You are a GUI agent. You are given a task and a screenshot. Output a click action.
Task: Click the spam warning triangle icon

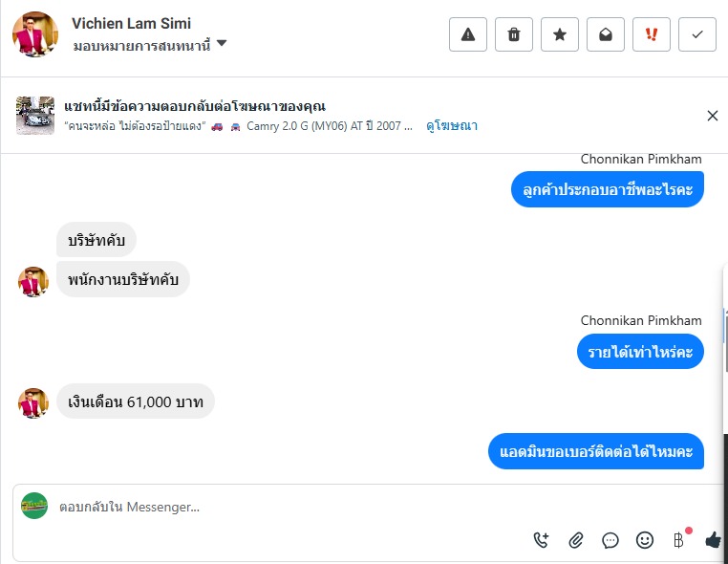pos(468,34)
